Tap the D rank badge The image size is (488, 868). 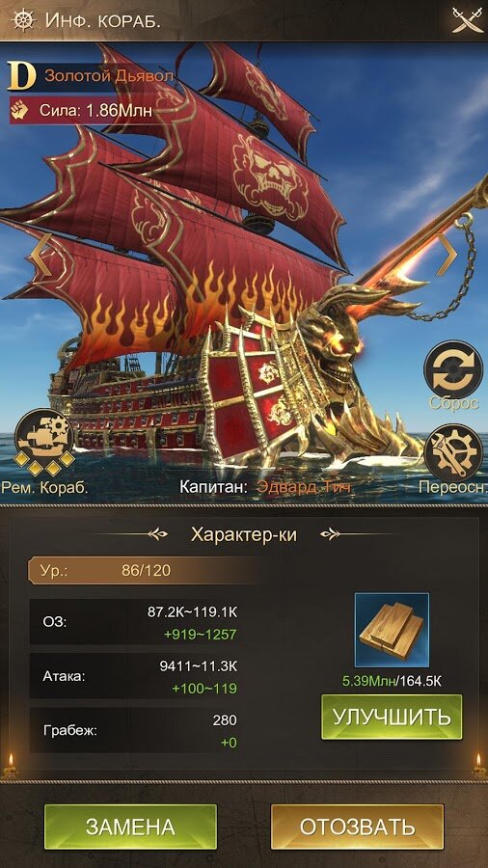[x=21, y=76]
